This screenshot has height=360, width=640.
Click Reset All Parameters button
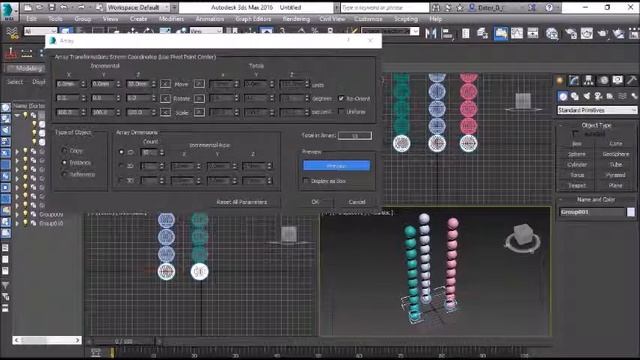(x=242, y=202)
